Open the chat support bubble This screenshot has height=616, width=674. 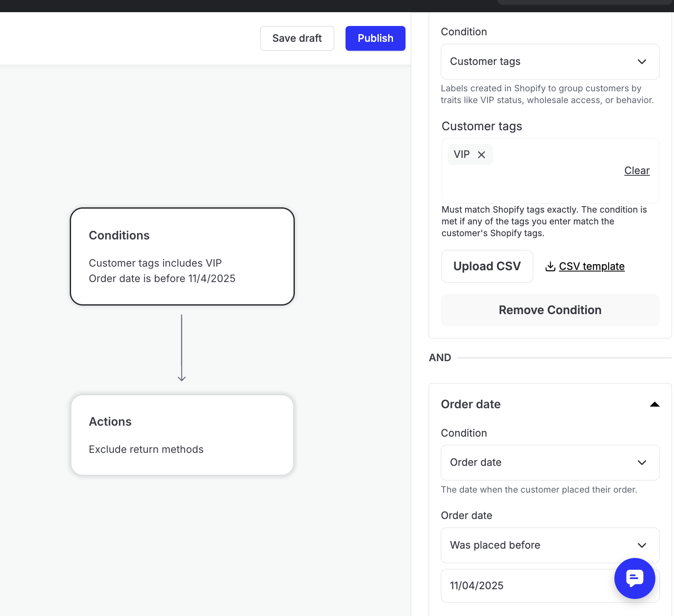[x=634, y=578]
